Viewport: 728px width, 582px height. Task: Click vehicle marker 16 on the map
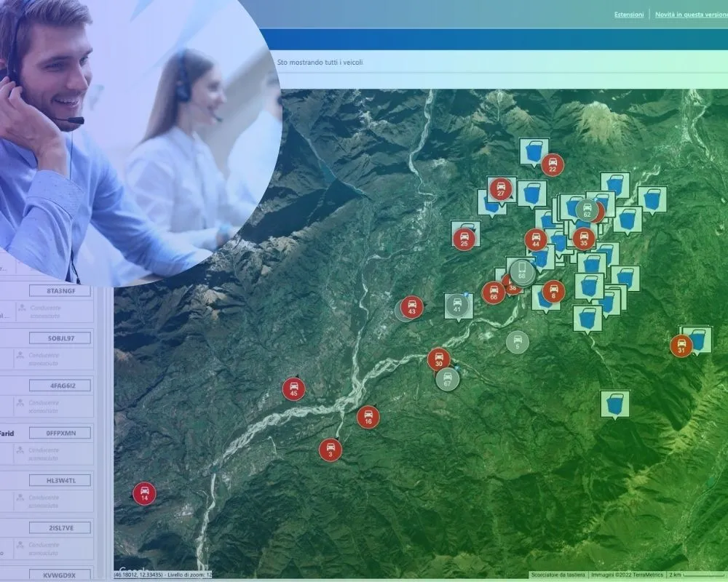click(368, 417)
